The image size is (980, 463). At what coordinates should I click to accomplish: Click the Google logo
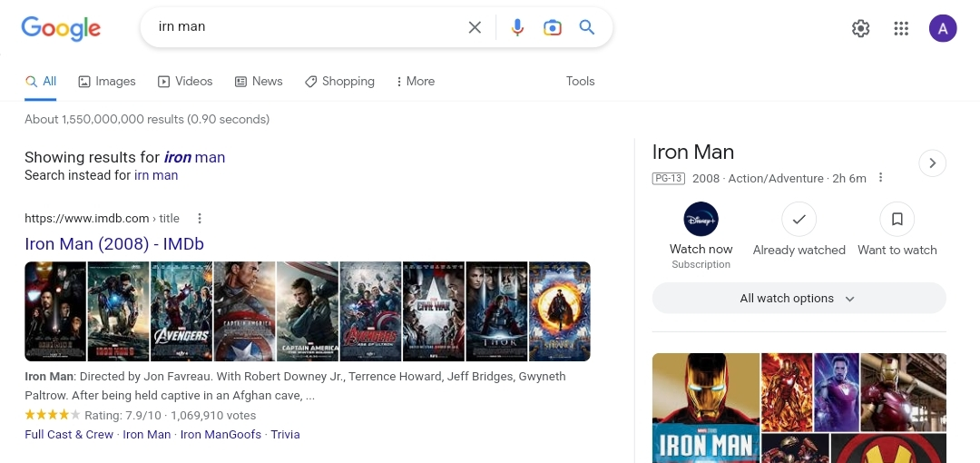coord(61,27)
